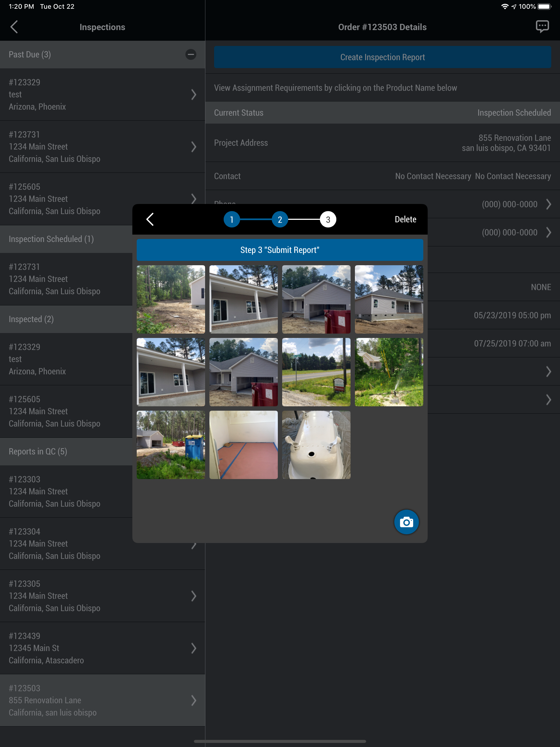The image size is (560, 747).
Task: Collapse the Past Due section
Action: [191, 54]
